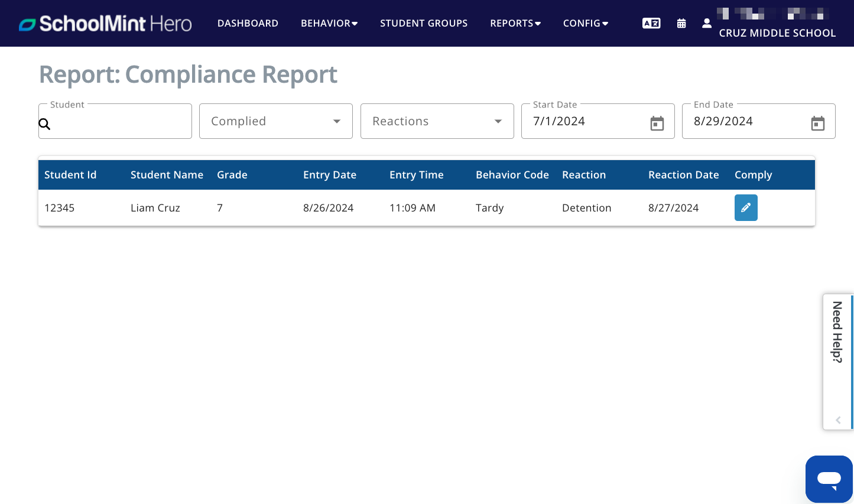The height and width of the screenshot is (504, 854).
Task: Click the Report: Compliance Report heading
Action: coord(188,74)
